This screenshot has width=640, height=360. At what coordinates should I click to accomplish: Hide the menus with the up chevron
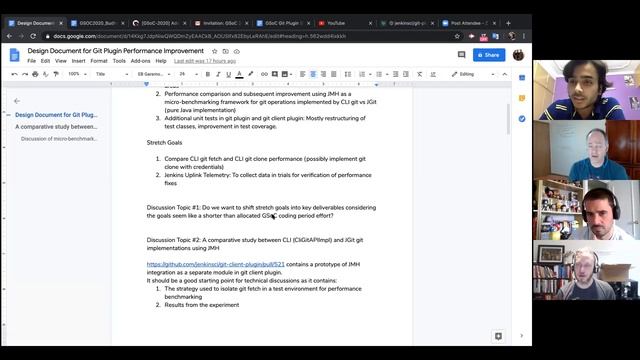[x=504, y=74]
